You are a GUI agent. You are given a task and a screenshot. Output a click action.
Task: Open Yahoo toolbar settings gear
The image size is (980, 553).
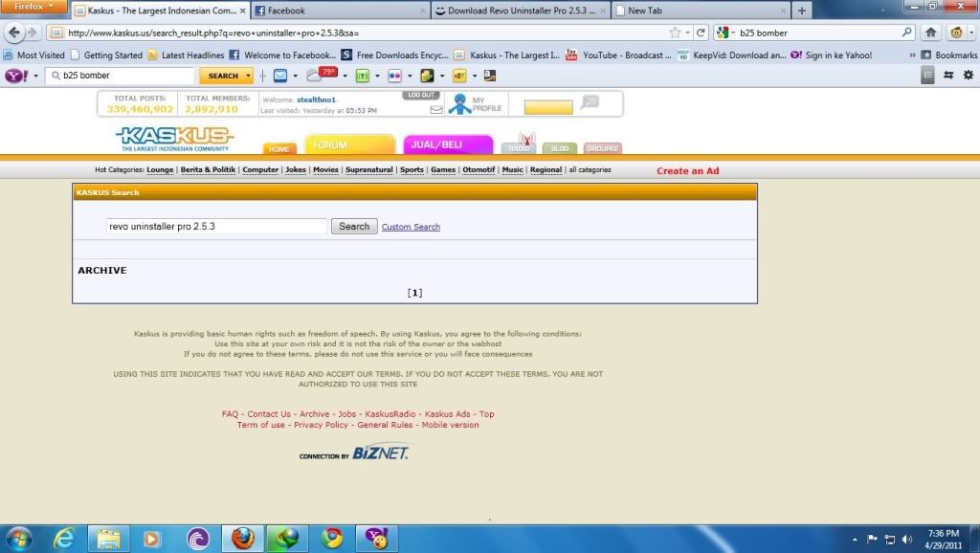tap(969, 75)
